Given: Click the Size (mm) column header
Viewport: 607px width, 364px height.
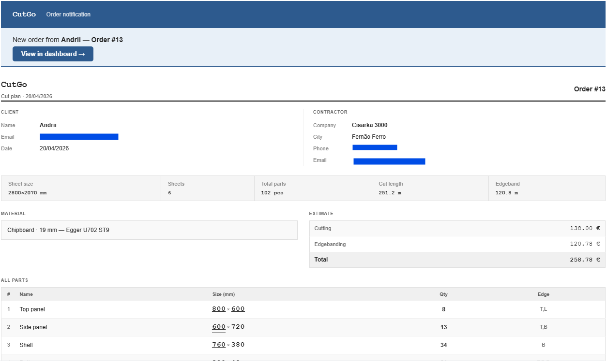Looking at the screenshot, I should point(224,294).
